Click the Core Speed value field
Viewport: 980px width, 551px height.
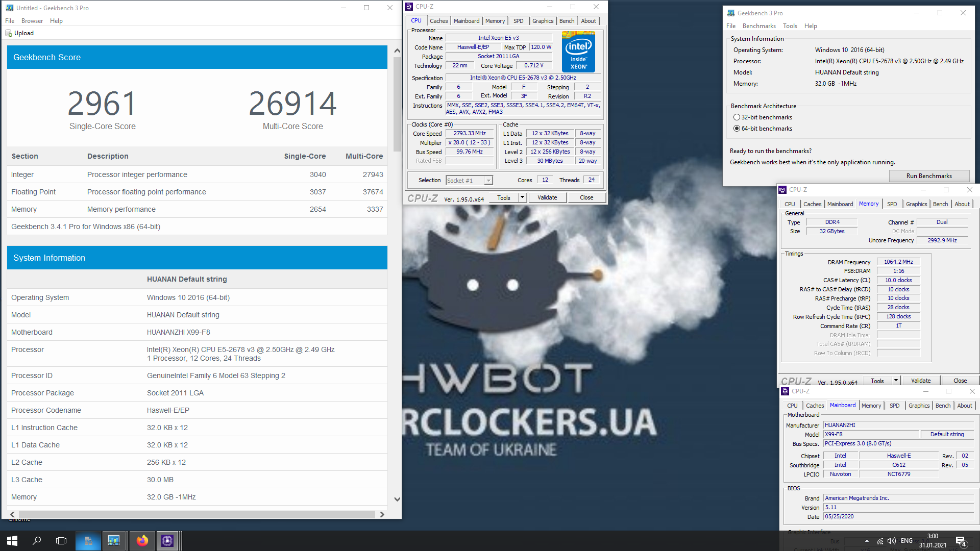pos(470,134)
